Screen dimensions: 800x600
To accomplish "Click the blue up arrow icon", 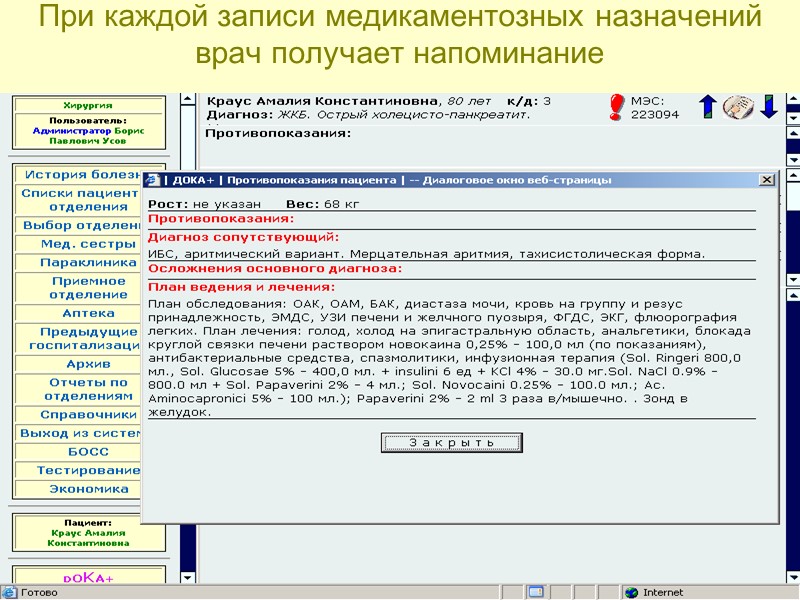I will point(708,107).
